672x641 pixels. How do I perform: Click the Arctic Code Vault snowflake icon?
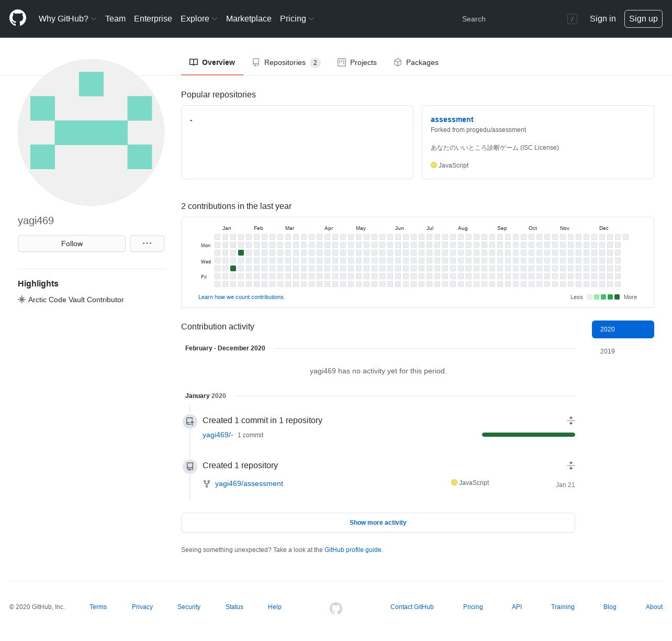coord(22,300)
